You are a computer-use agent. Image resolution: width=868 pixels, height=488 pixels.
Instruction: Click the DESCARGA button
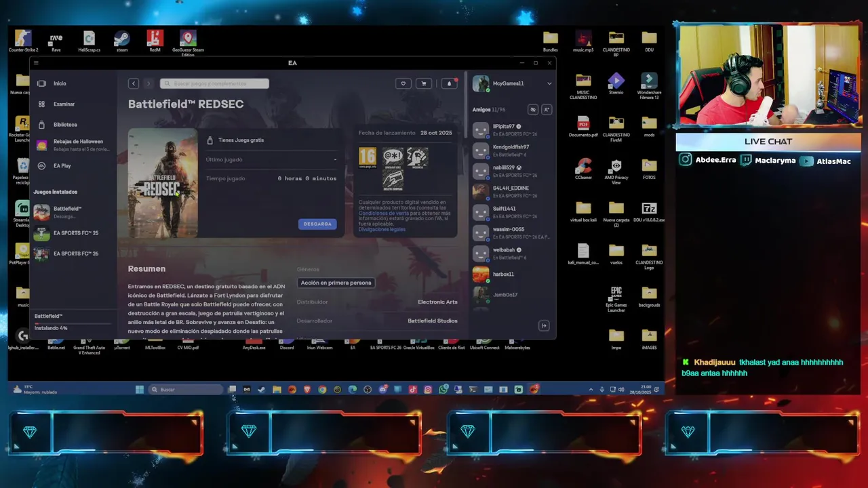point(317,224)
